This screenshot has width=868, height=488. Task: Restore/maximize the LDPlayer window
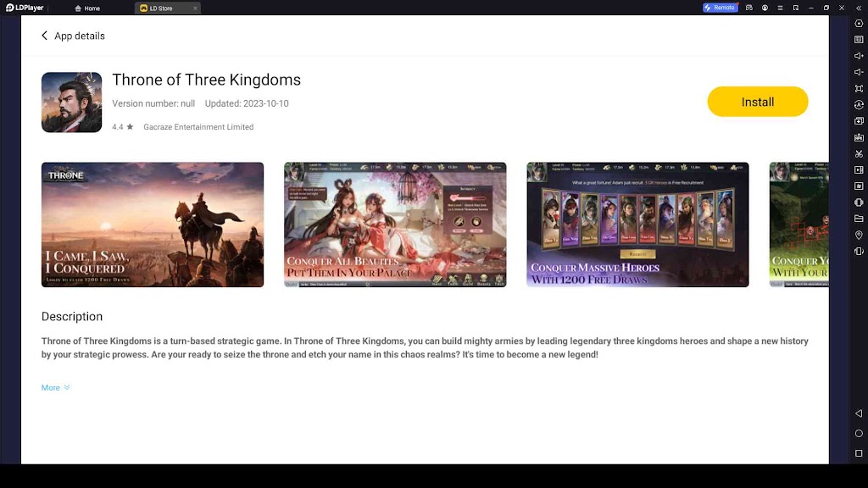point(826,8)
